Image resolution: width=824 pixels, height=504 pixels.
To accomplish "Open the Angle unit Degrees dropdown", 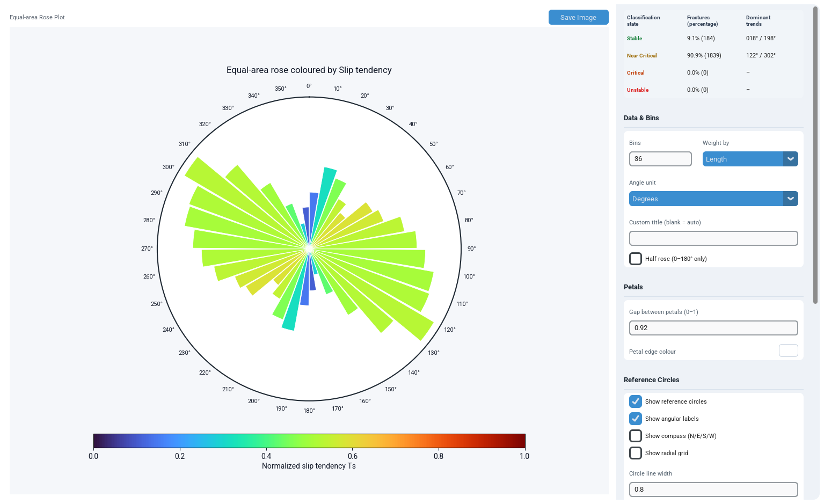I will coord(713,199).
